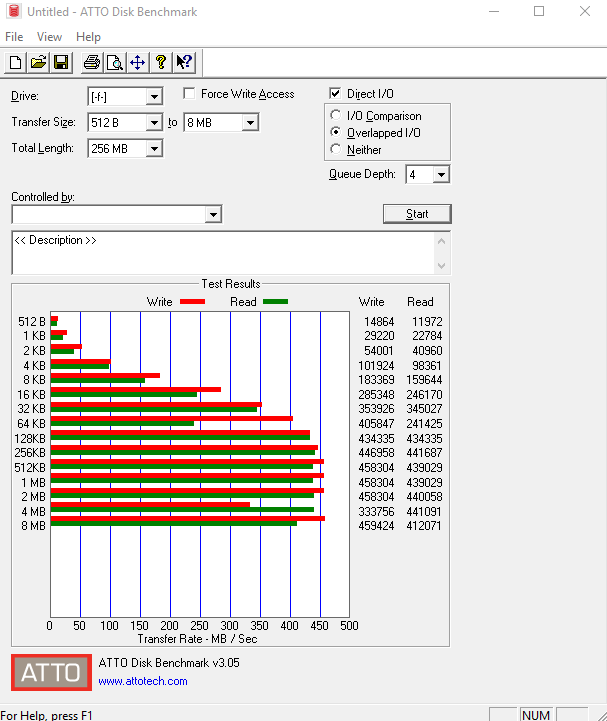
Task: Click the green Read legend swatch
Action: click(x=275, y=302)
